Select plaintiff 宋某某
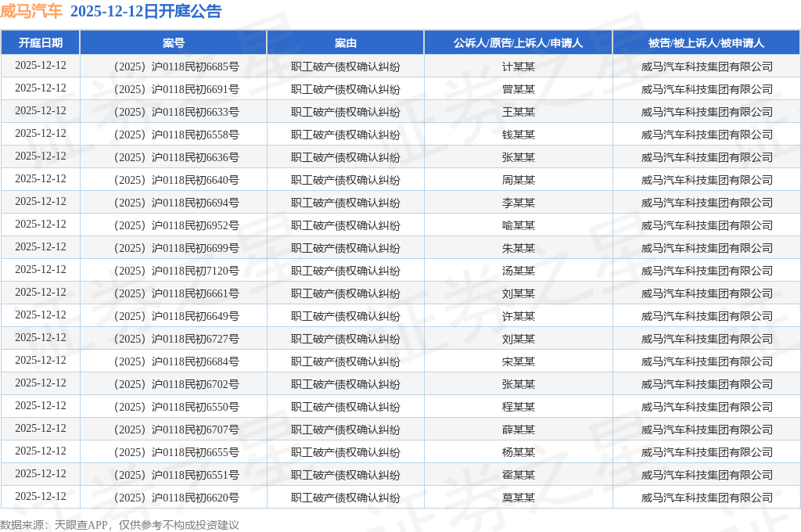The height and width of the screenshot is (532, 801). [x=519, y=361]
